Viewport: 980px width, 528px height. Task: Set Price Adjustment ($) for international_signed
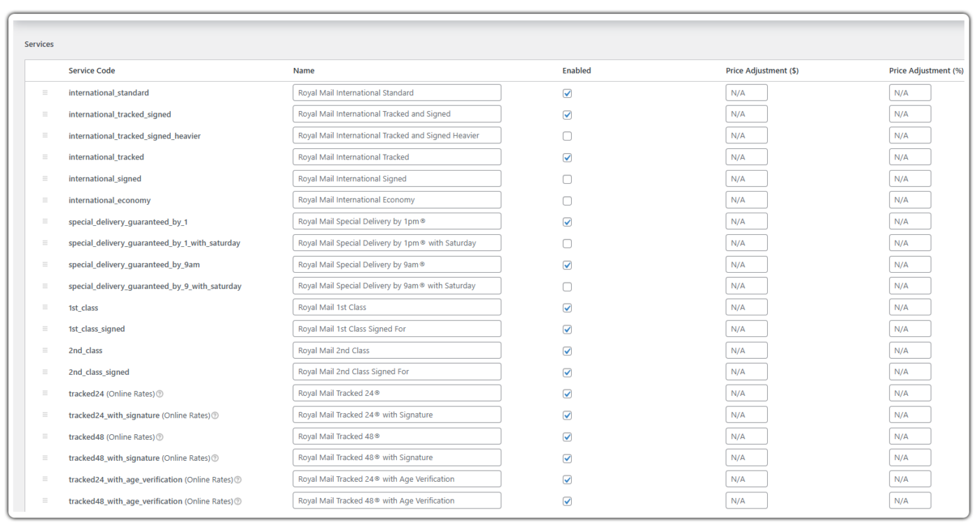[746, 178]
